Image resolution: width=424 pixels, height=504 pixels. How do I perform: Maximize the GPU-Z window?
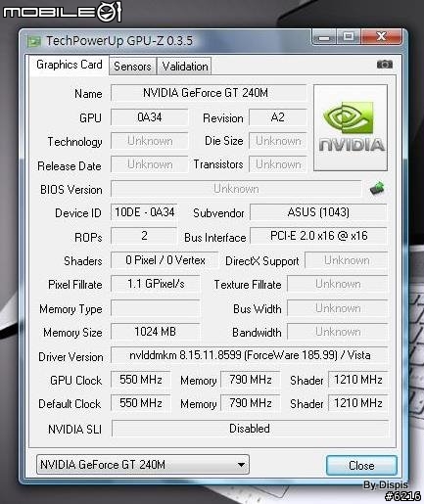[x=349, y=36]
